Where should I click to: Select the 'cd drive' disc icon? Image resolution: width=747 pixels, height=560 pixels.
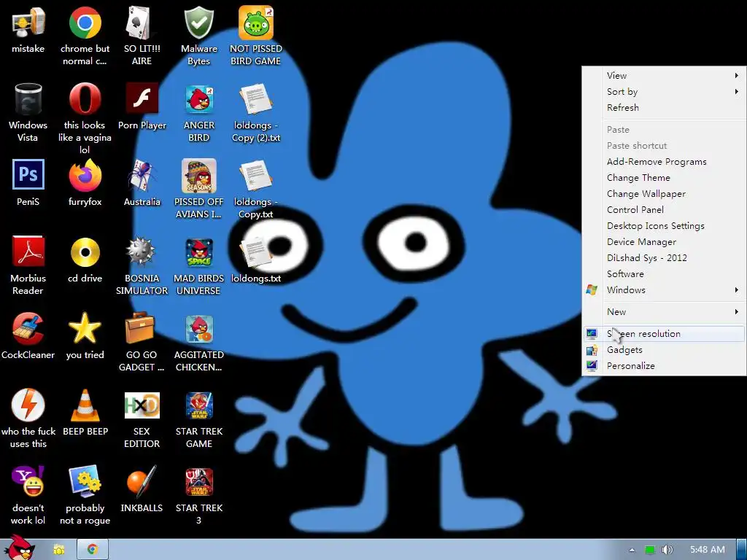(85, 252)
